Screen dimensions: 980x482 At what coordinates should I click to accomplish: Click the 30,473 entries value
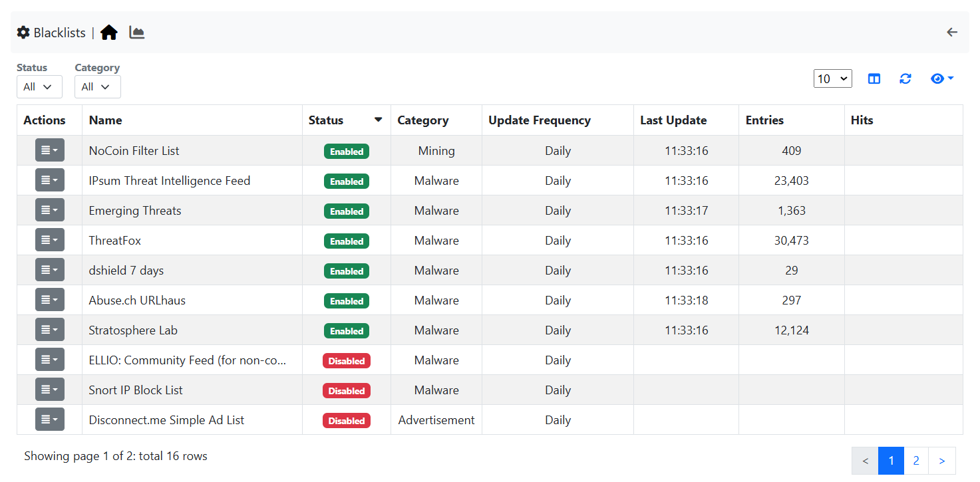click(x=792, y=241)
